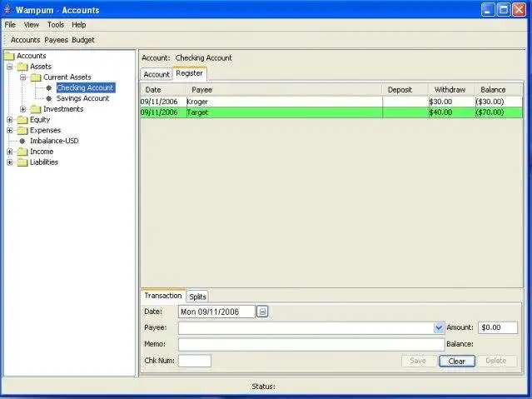Viewport: 532px width, 399px height.
Task: Click the Save button
Action: tap(418, 361)
